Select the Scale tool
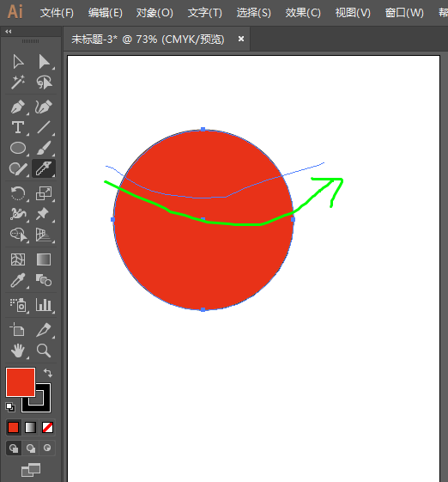 pyautogui.click(x=44, y=193)
